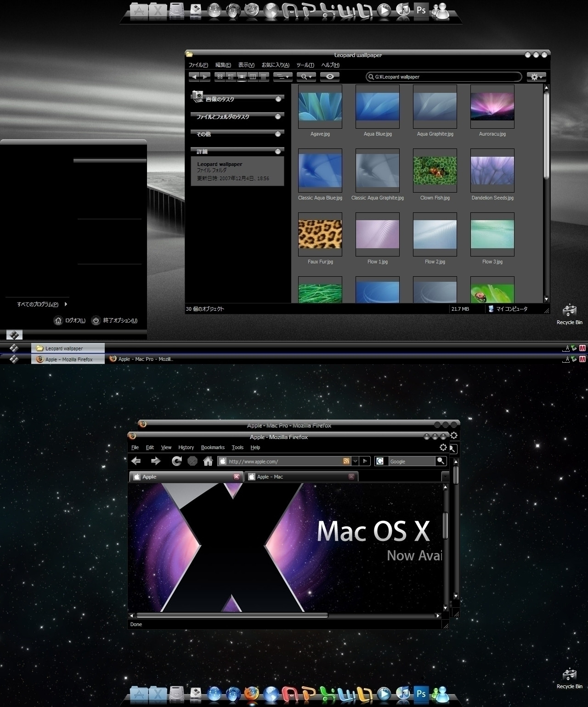Open the お気に入り(A) menu
The width and height of the screenshot is (588, 707).
click(276, 65)
